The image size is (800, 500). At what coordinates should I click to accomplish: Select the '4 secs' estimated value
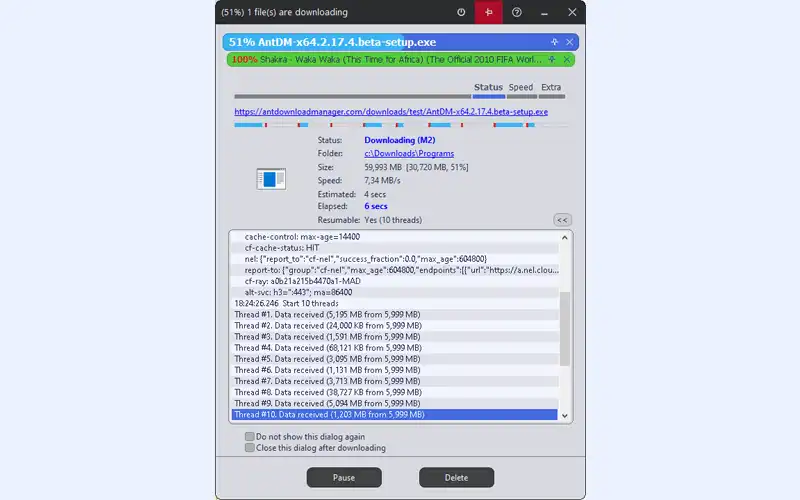point(375,194)
